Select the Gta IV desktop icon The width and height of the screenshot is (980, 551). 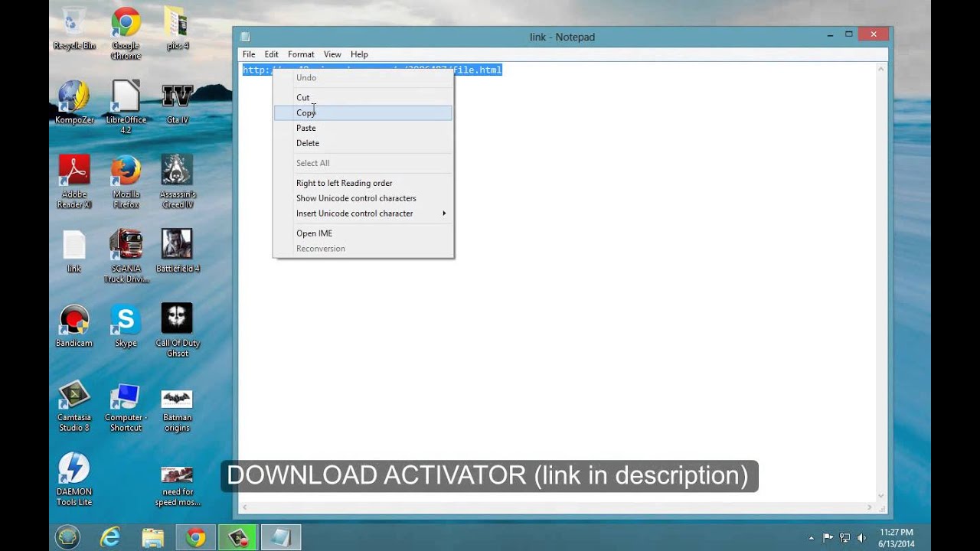[177, 103]
